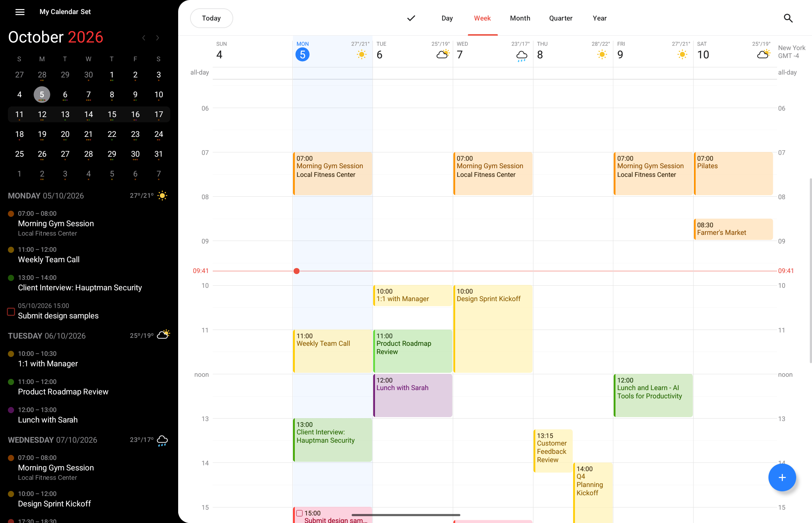The image size is (812, 523).
Task: Click Wednesday's rain cloud icon in week header
Action: point(522,56)
